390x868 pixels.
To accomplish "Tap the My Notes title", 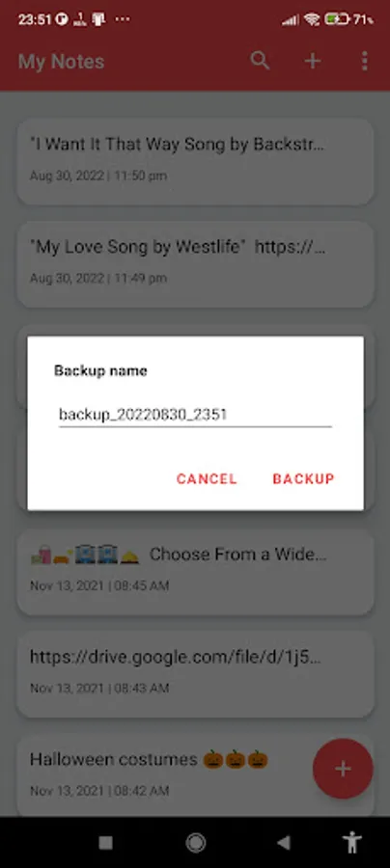I will [x=61, y=62].
